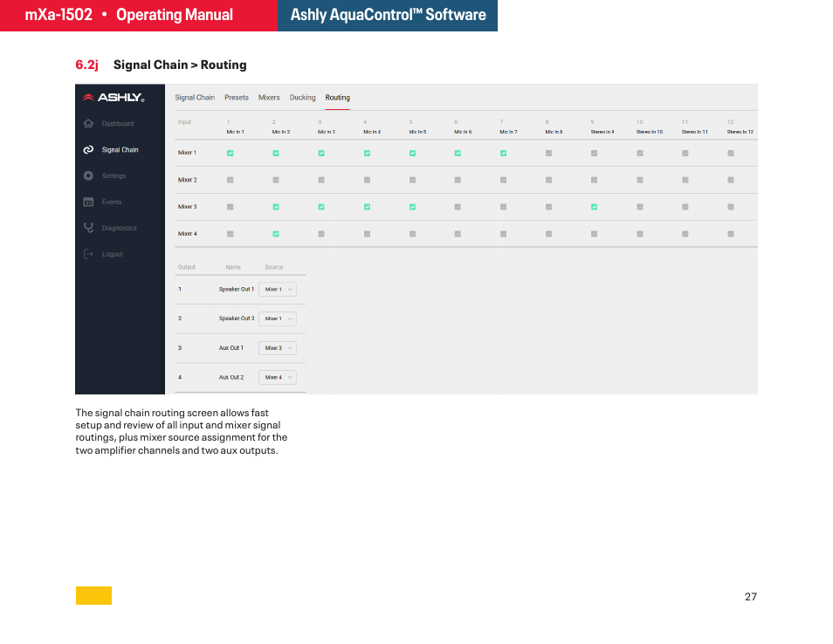Select Logout in the sidebar
This screenshot has width=833, height=644.
(112, 254)
